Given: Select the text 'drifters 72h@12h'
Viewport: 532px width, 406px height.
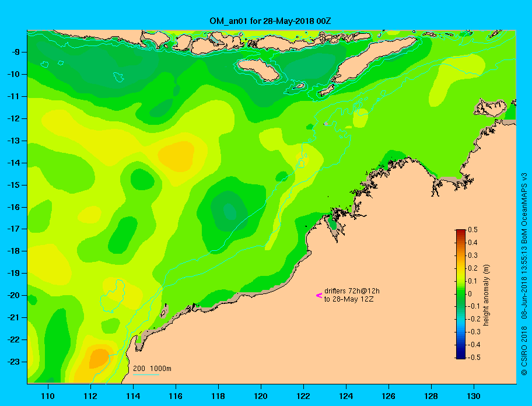Looking at the screenshot, I should [352, 291].
